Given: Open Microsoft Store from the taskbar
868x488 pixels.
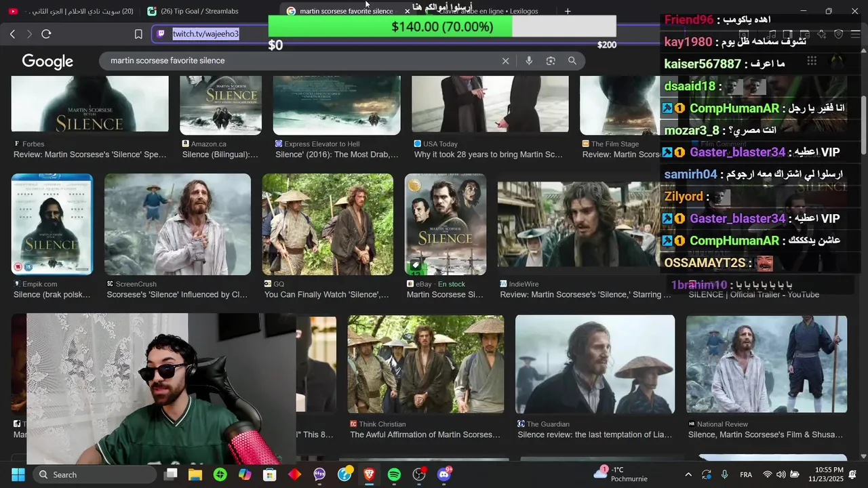Looking at the screenshot, I should 270,474.
